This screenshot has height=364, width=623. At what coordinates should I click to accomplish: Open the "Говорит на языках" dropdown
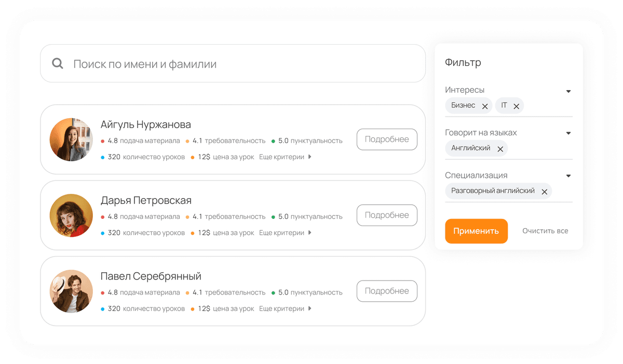tap(568, 133)
